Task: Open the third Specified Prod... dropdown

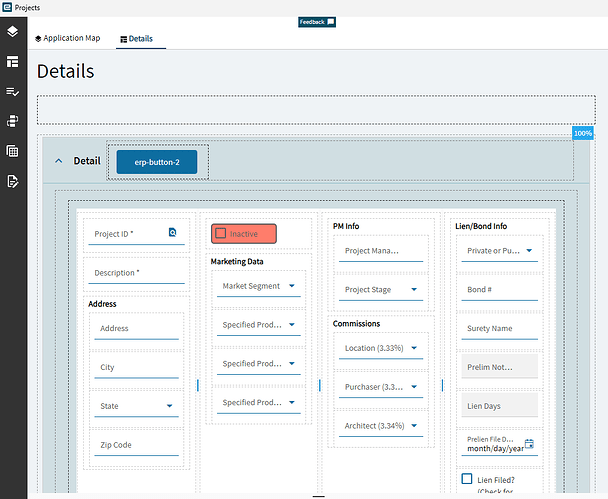Action: tap(259, 402)
